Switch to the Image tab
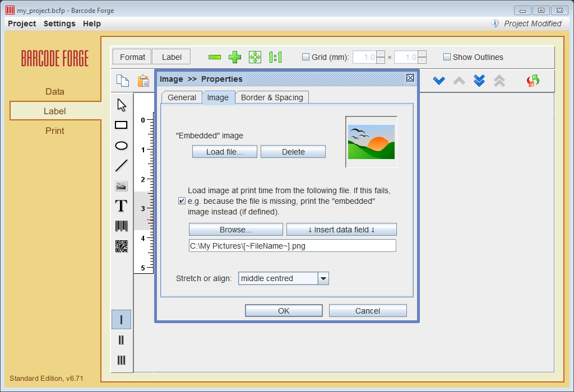The width and height of the screenshot is (574, 392). point(218,97)
